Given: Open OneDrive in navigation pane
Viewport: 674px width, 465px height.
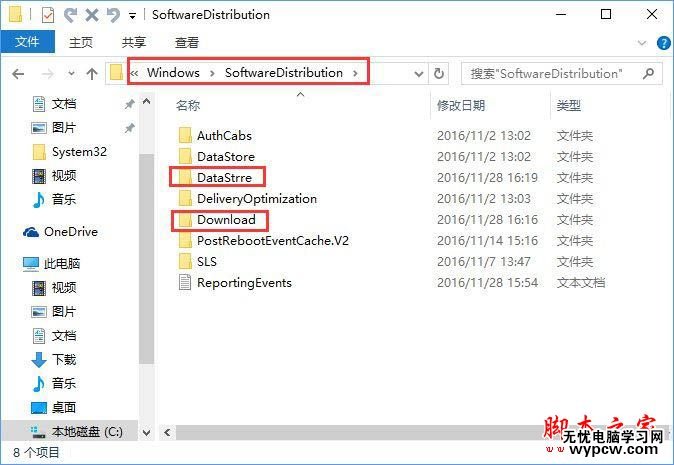Looking at the screenshot, I should tap(71, 232).
